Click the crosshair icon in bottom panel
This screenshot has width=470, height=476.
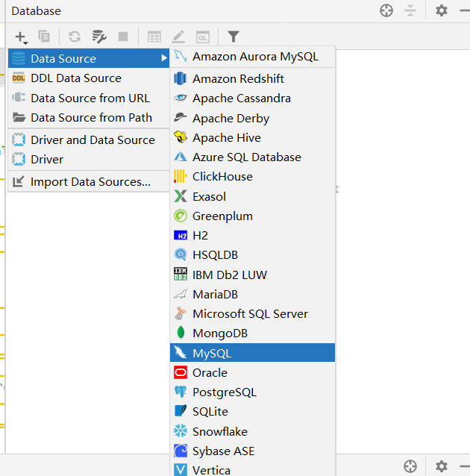[410, 466]
